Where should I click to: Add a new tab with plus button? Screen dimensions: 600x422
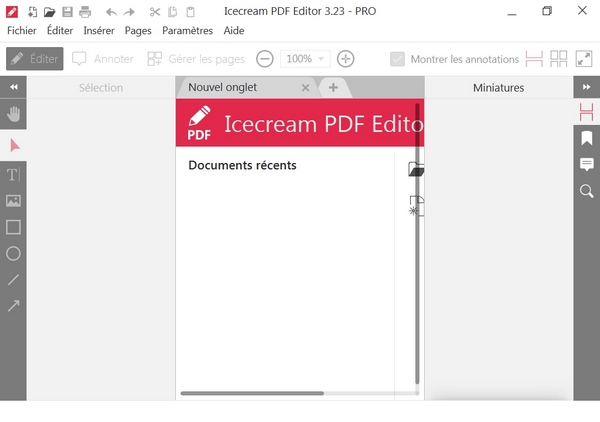(x=333, y=88)
